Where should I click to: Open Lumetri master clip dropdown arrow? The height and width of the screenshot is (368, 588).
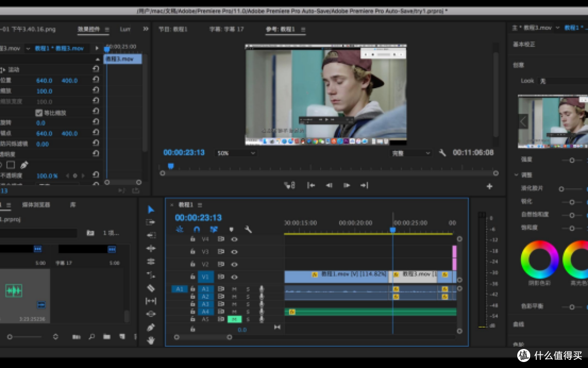(558, 28)
